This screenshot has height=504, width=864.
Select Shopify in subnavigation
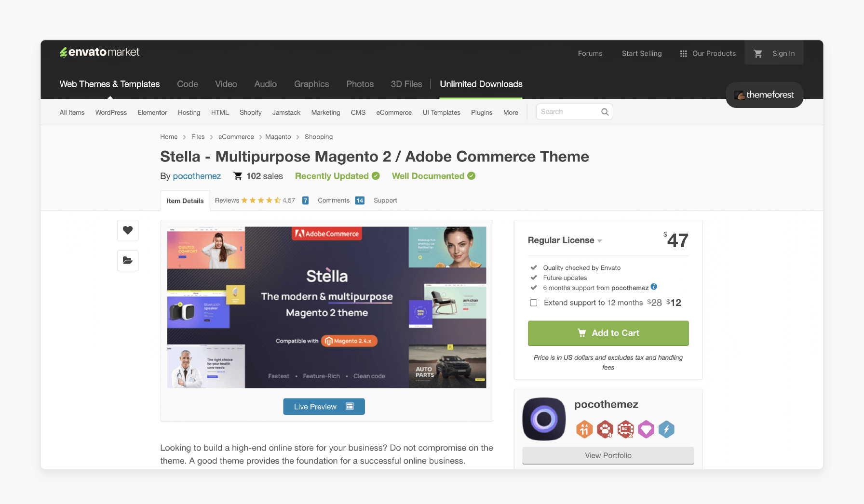point(251,112)
